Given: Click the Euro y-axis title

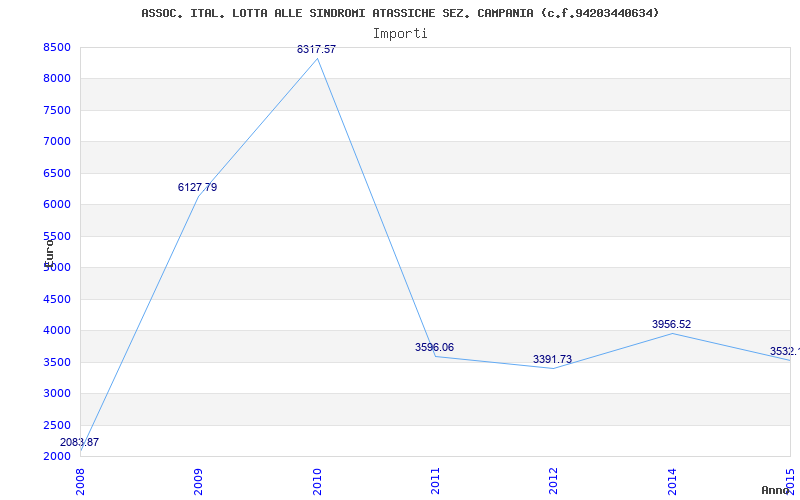Looking at the screenshot, I should (x=49, y=250).
